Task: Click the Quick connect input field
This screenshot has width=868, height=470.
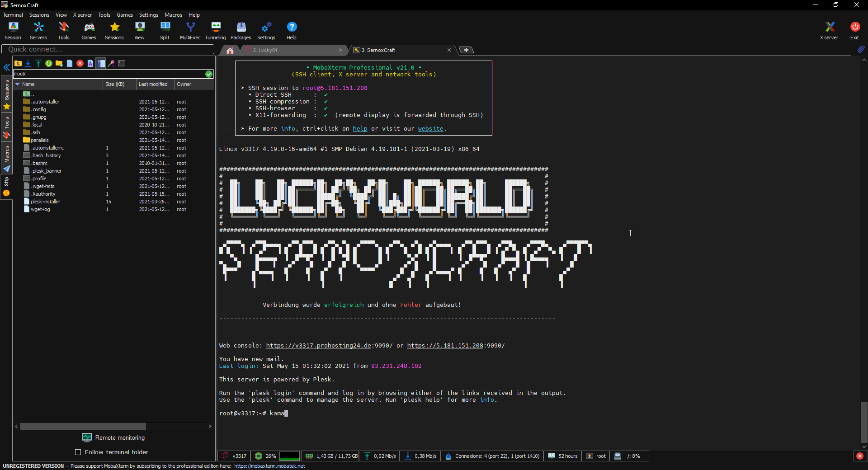Action: (x=108, y=49)
